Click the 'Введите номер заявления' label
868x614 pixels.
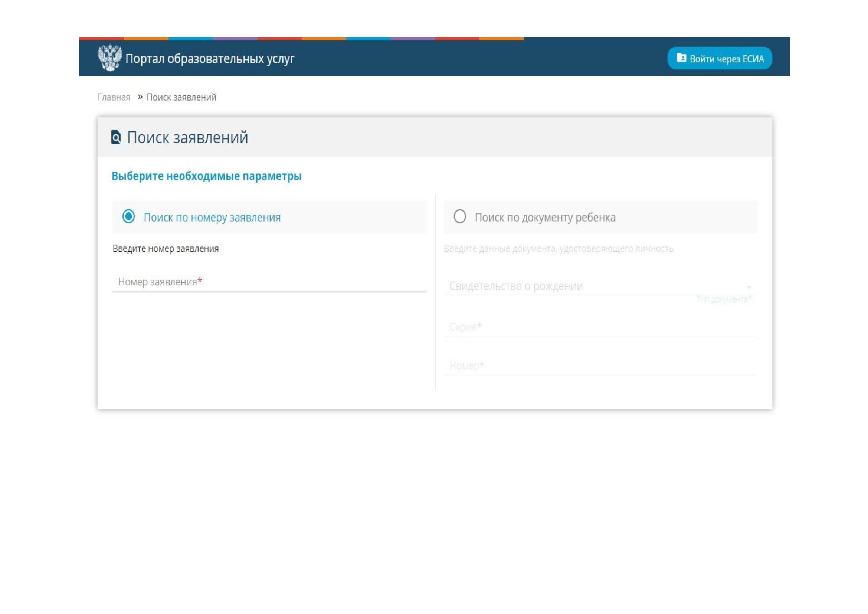[x=166, y=249]
